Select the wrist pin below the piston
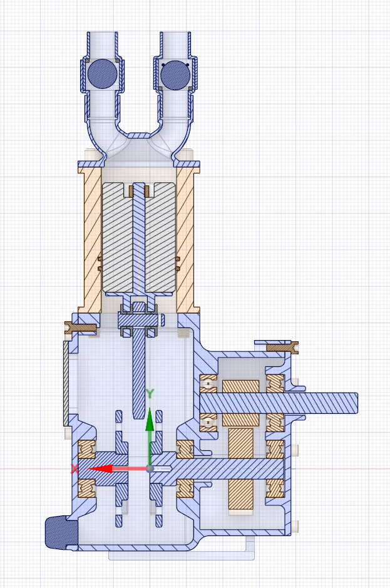The image size is (390, 588). click(139, 320)
